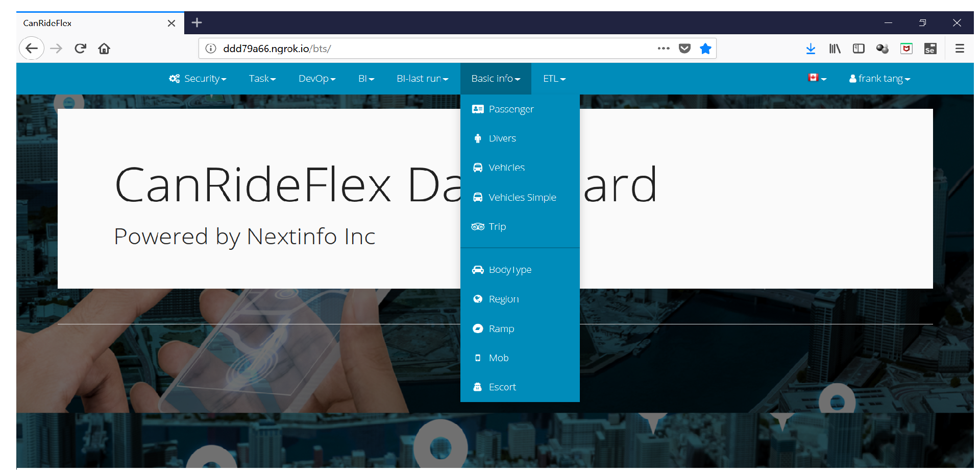Click the browser forward arrow
This screenshot has height=470, width=980.
[x=56, y=49]
